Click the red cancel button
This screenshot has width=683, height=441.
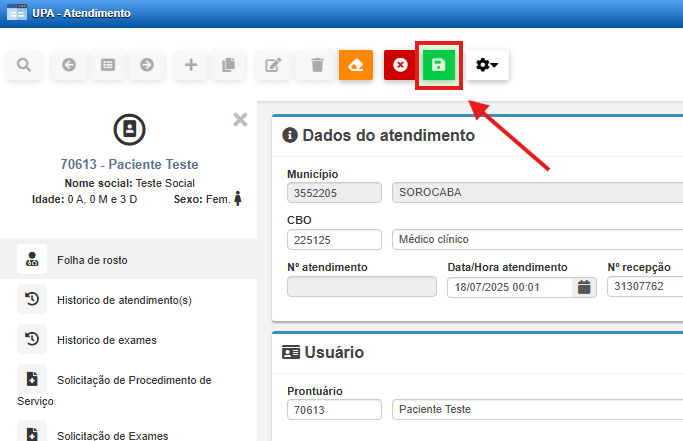pyautogui.click(x=401, y=65)
